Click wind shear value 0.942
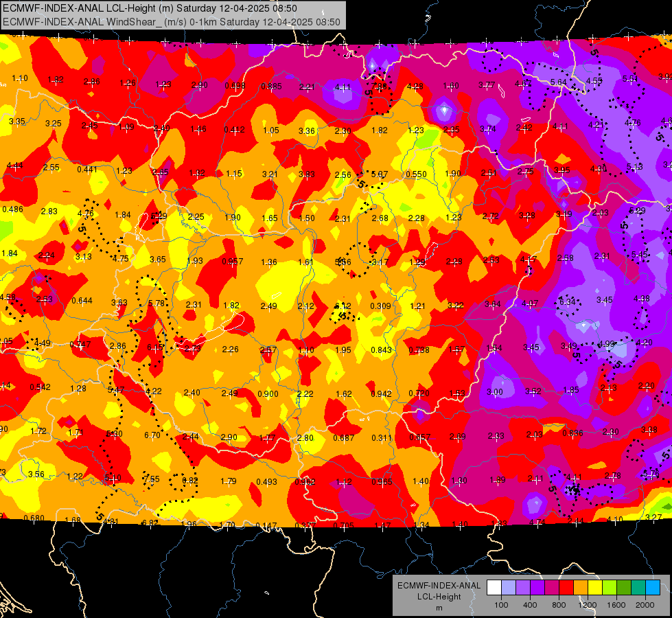Screen dimensions: 672x618 click(x=381, y=393)
